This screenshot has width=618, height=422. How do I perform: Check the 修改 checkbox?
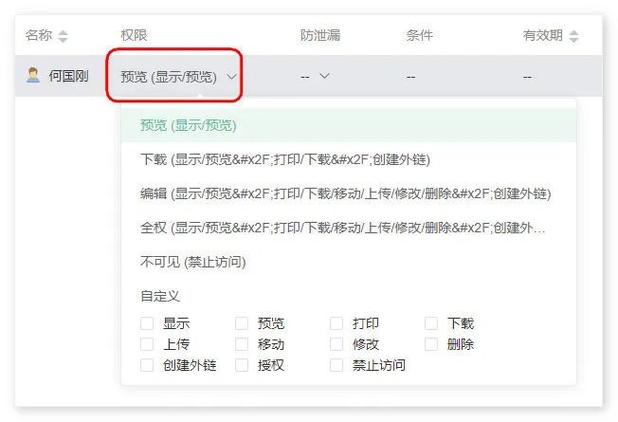point(336,344)
